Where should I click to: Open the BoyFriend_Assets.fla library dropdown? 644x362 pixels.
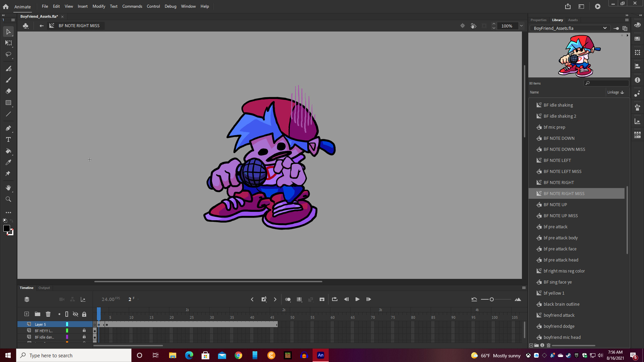point(570,28)
